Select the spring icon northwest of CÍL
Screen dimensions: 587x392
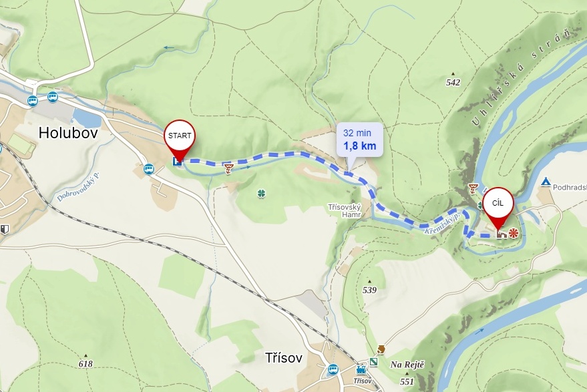(x=473, y=188)
